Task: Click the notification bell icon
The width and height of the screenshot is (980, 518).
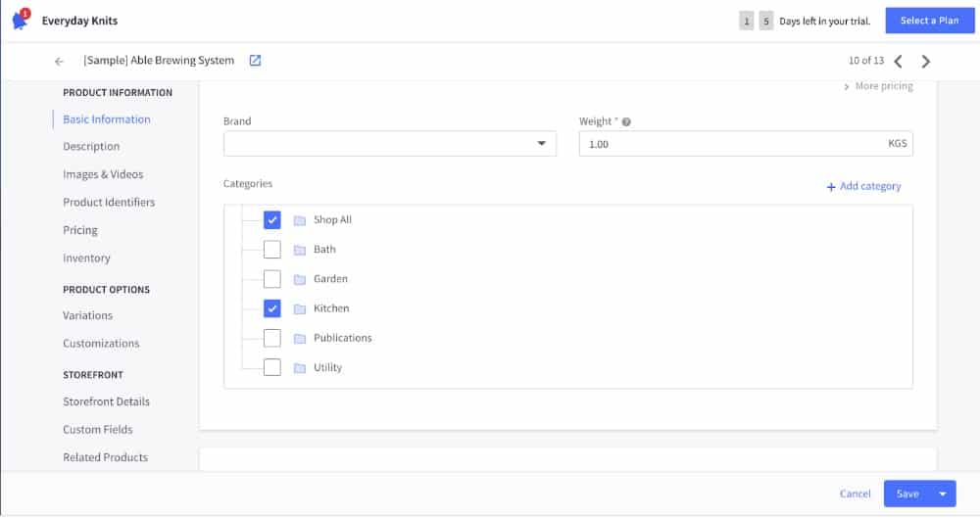Action: point(20,21)
